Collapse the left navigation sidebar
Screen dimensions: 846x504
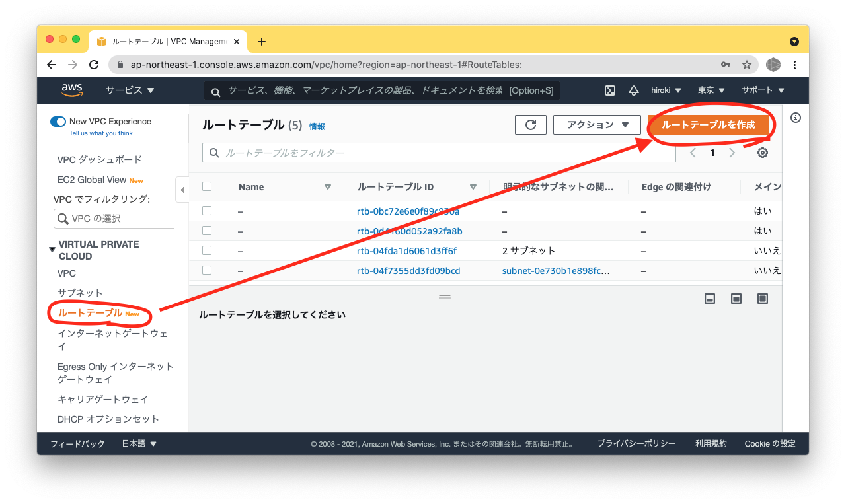point(182,189)
